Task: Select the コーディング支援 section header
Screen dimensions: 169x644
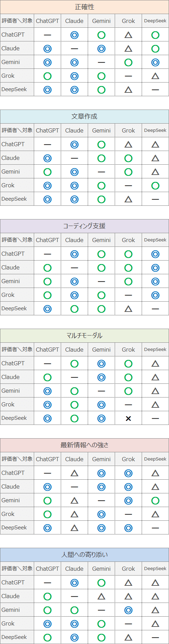Action: click(84, 226)
